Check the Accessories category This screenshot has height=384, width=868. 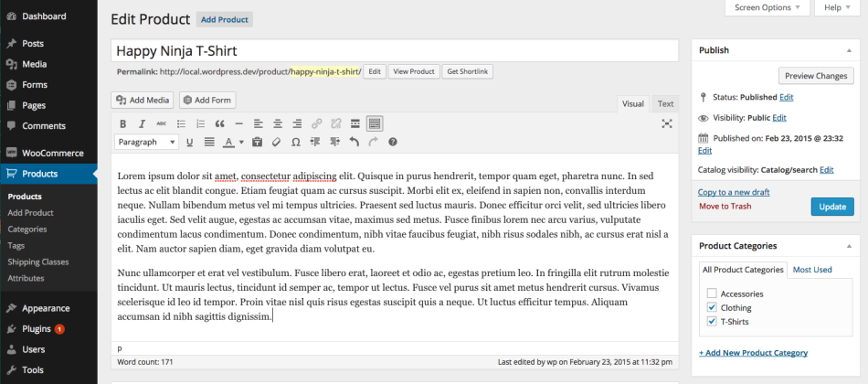(x=712, y=293)
